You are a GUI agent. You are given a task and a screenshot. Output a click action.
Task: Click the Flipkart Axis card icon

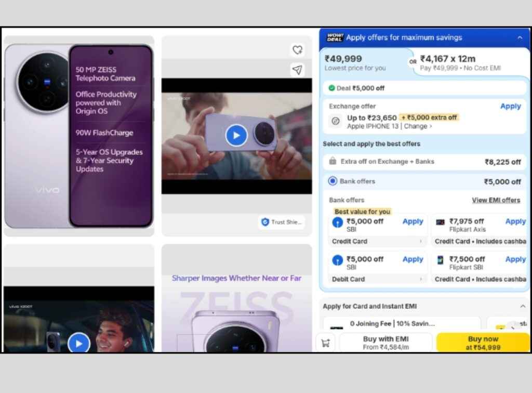point(440,222)
